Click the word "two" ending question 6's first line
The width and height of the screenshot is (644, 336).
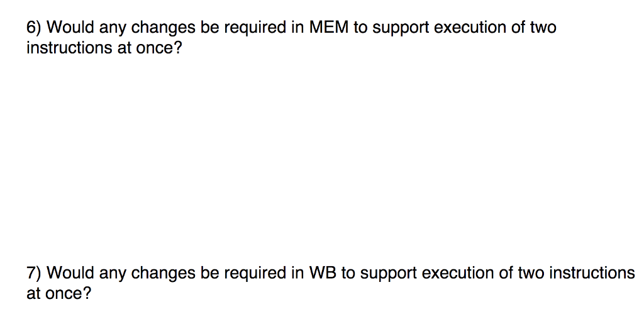543,27
